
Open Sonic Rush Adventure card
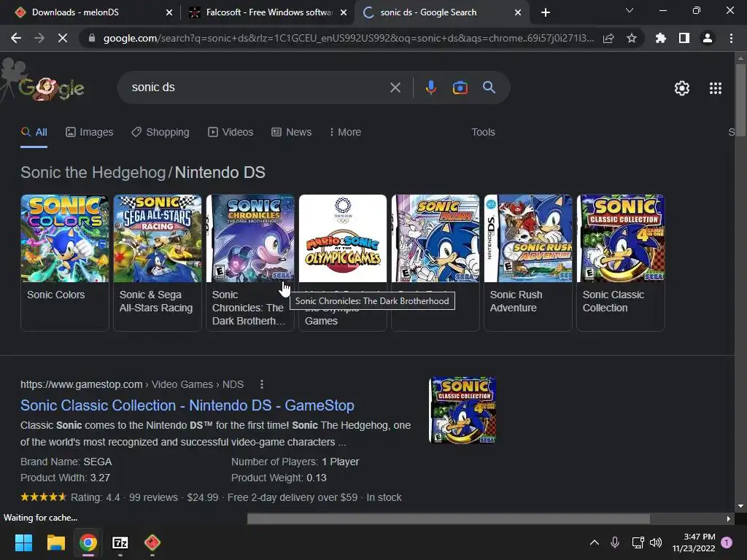click(528, 262)
